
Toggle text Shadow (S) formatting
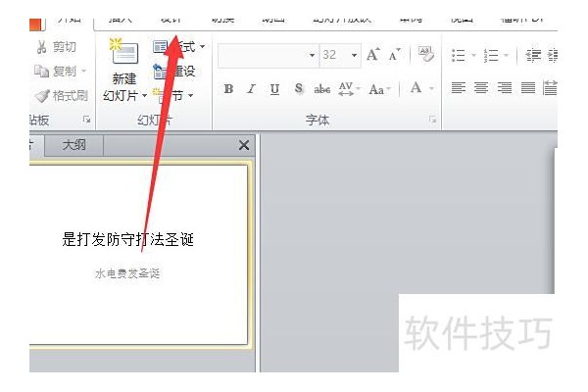coord(299,89)
